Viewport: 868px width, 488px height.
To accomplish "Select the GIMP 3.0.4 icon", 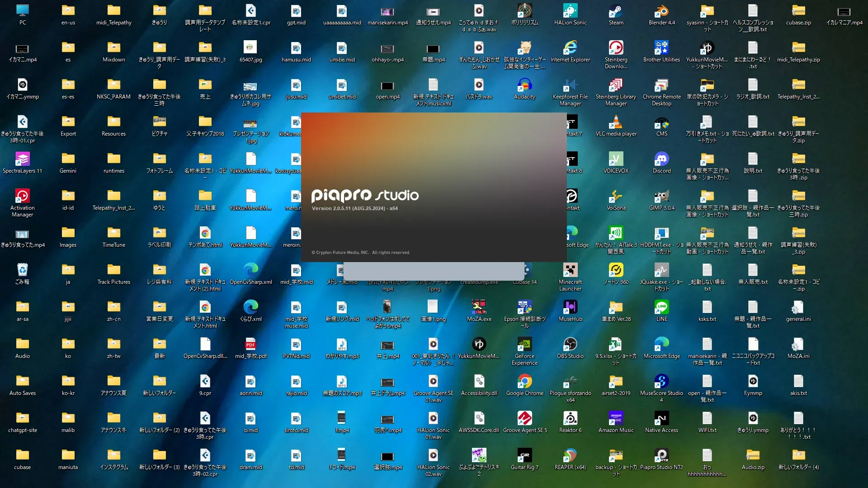I will click(x=661, y=196).
